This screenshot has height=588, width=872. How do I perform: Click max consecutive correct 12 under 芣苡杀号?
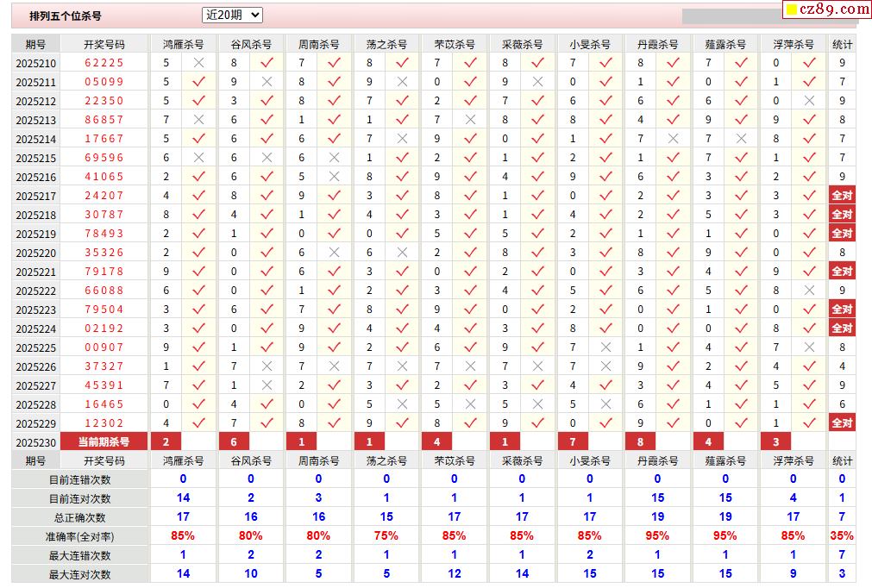tap(455, 573)
